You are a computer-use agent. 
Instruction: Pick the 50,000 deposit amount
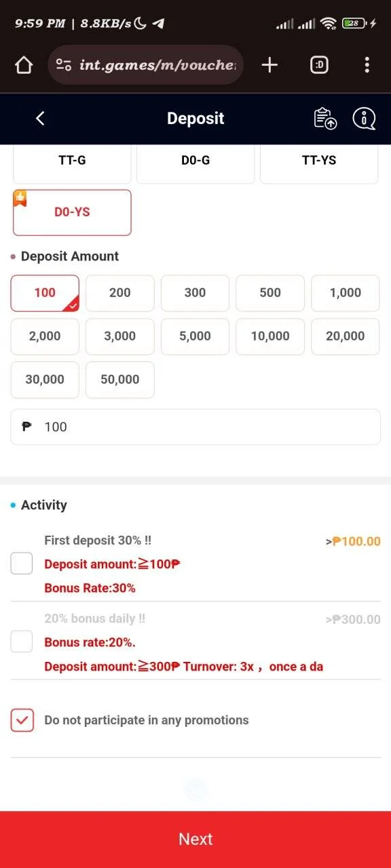(120, 380)
